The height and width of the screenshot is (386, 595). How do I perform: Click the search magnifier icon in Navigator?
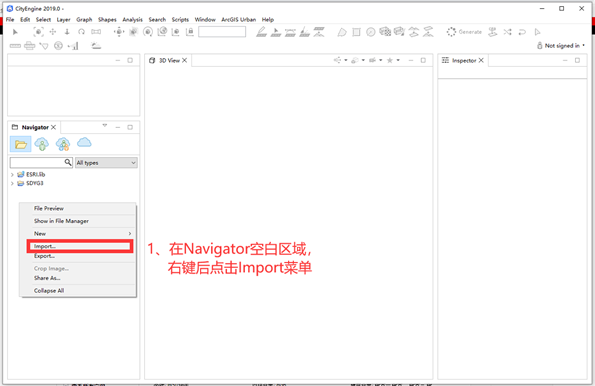click(x=68, y=162)
